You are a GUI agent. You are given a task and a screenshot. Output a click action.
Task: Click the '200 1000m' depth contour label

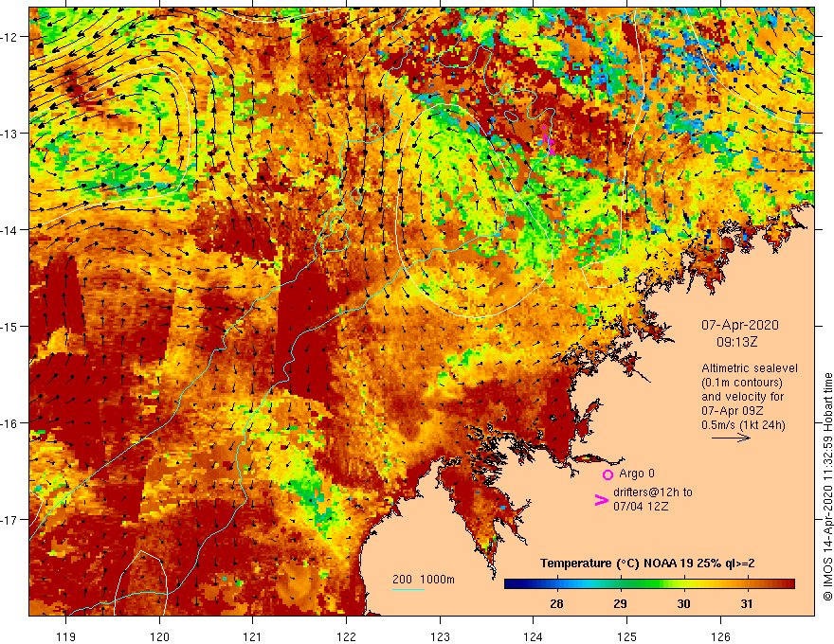click(424, 580)
